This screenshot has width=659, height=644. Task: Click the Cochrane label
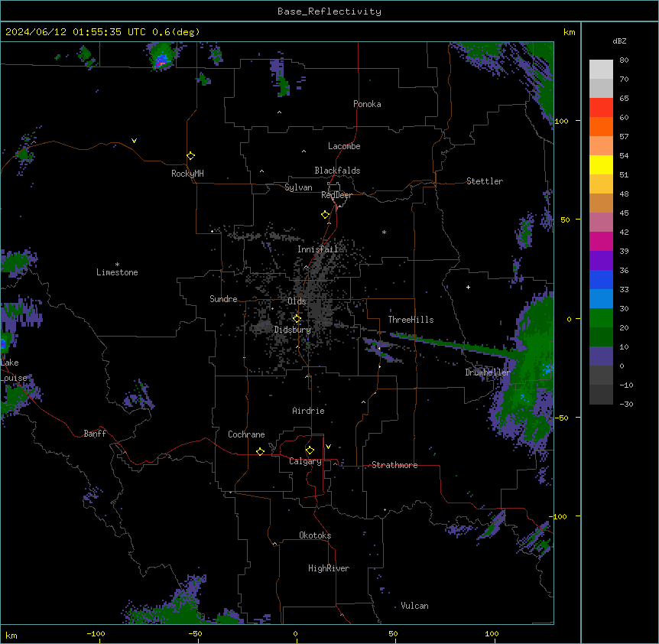pos(246,434)
